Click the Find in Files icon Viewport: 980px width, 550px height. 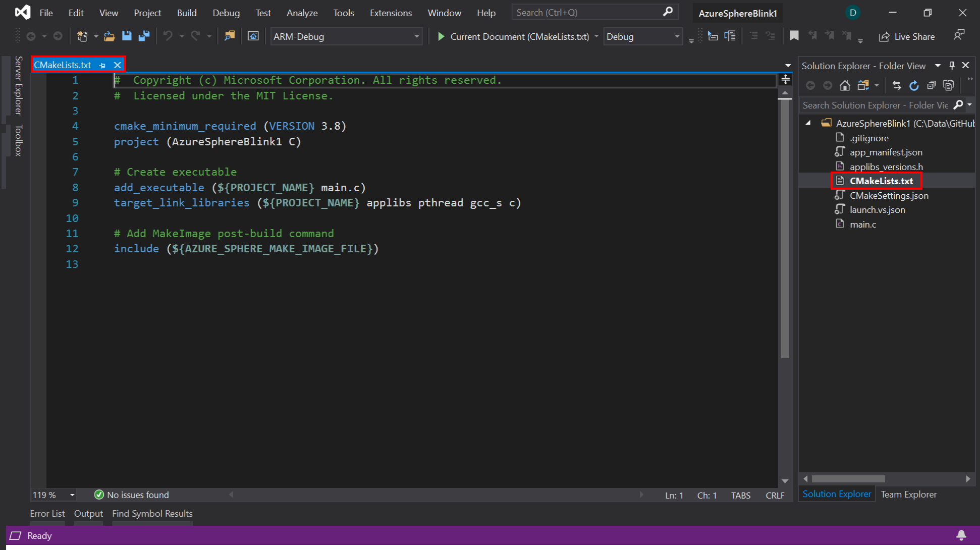click(x=230, y=36)
